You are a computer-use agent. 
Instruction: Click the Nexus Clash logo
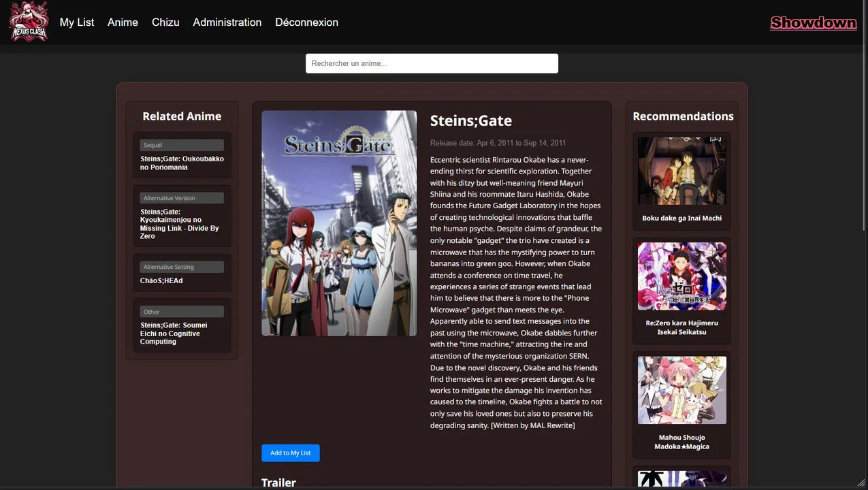29,22
